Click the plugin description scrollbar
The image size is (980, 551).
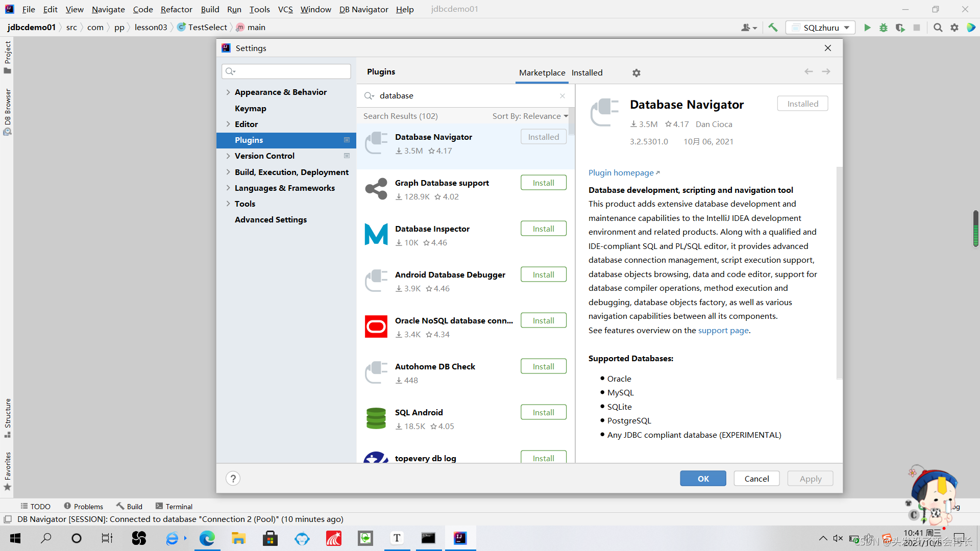[x=839, y=273]
